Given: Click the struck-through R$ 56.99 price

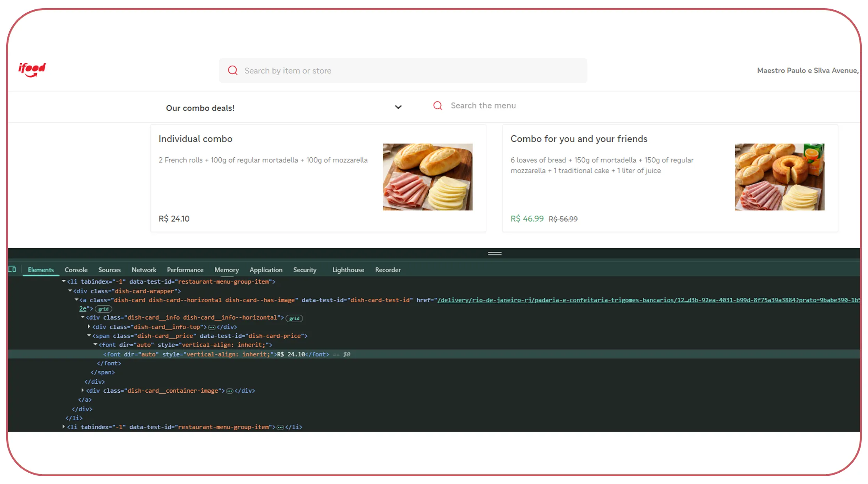Looking at the screenshot, I should tap(563, 219).
